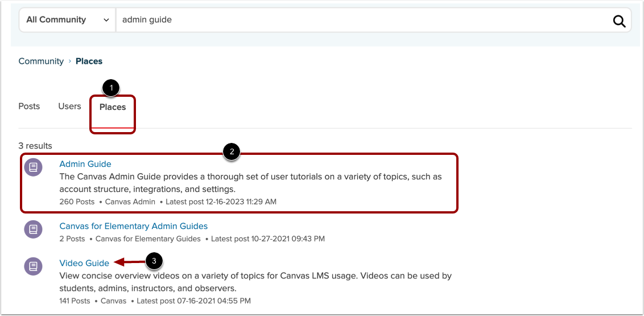Click the '260 Posts' text
644x316 pixels.
77,202
